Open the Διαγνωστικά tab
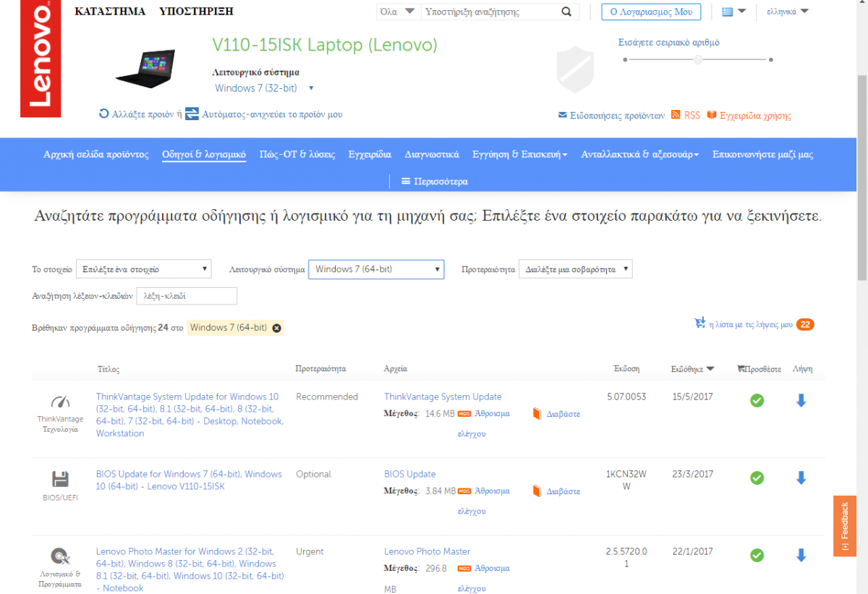This screenshot has width=868, height=594. (x=432, y=155)
